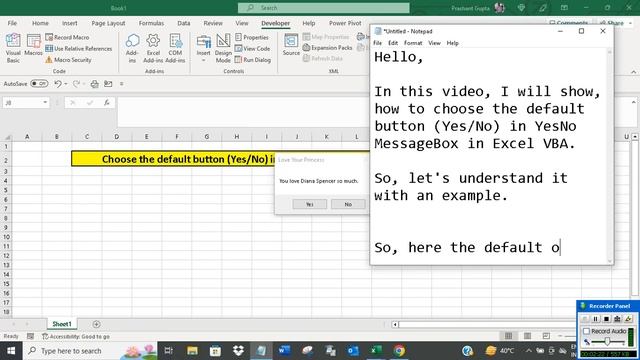Open the Excel File tab
640x360 pixels.
12,23
